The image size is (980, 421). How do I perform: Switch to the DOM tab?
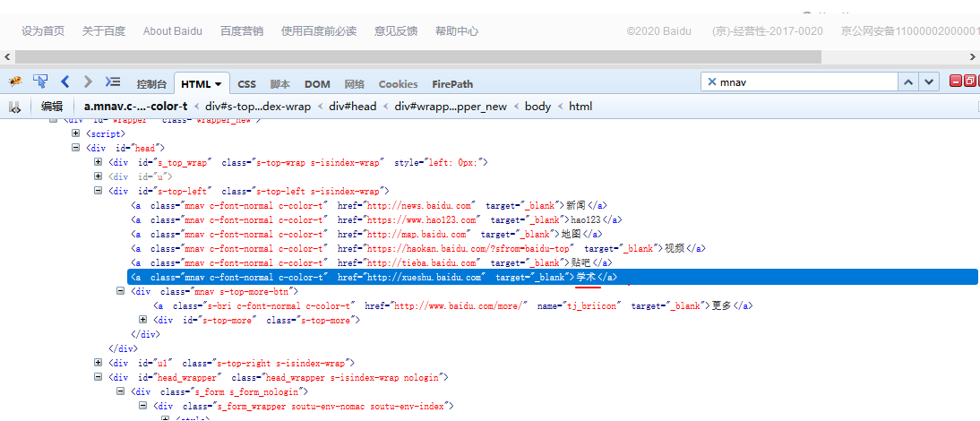317,83
